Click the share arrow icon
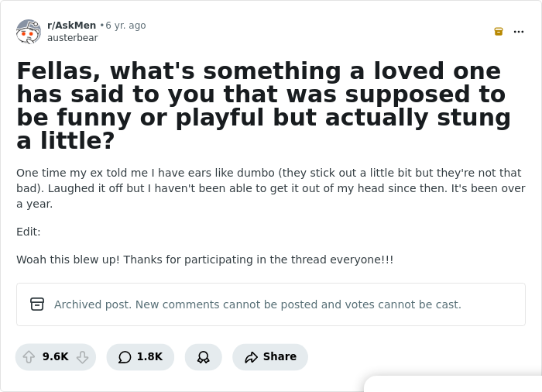The height and width of the screenshot is (392, 542). click(x=251, y=357)
